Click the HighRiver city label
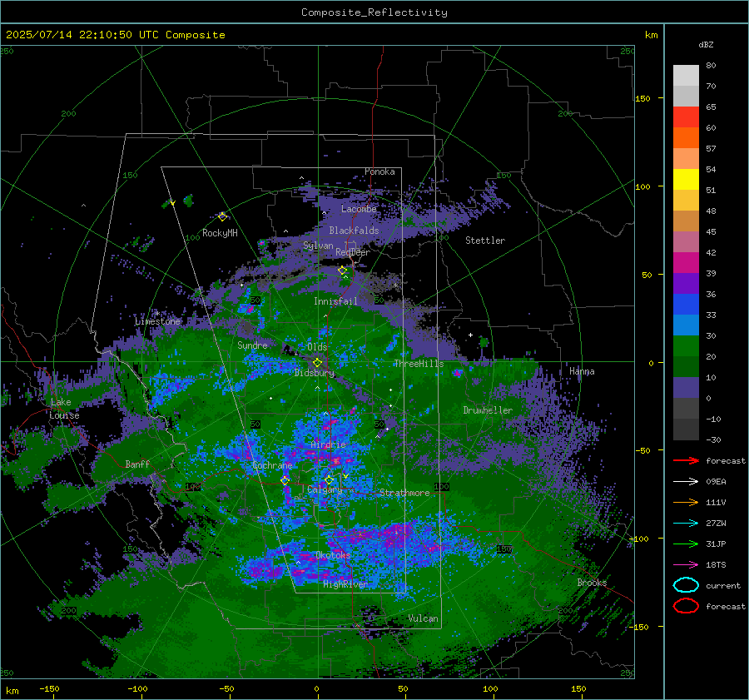The height and width of the screenshot is (700, 749). pyautogui.click(x=345, y=584)
